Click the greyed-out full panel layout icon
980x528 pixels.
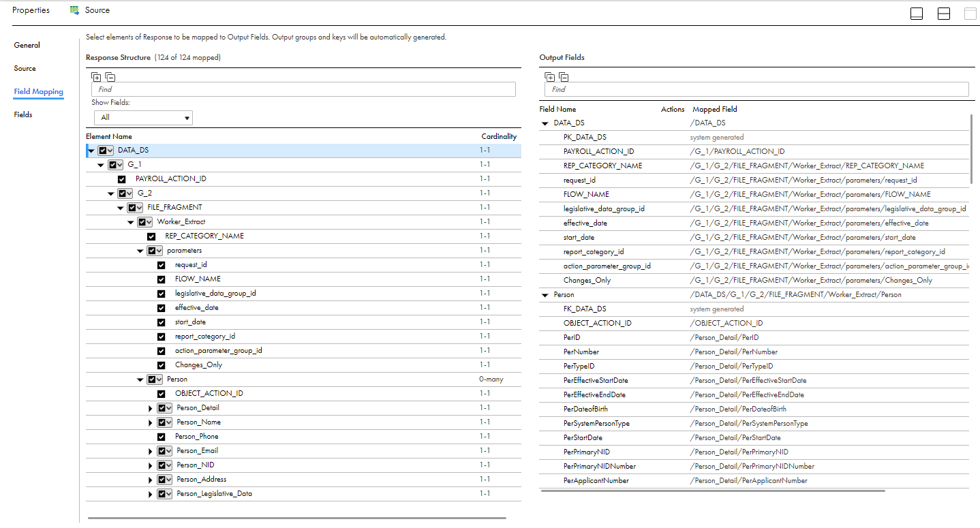pyautogui.click(x=970, y=14)
